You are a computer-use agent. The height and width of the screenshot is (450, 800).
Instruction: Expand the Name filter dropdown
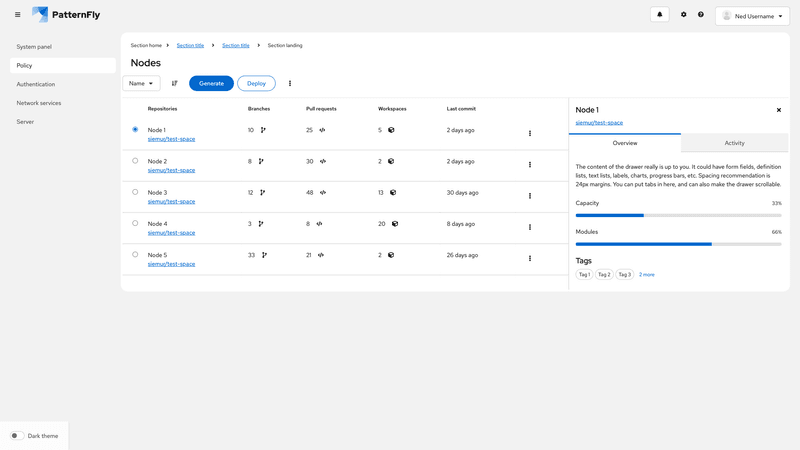(141, 84)
